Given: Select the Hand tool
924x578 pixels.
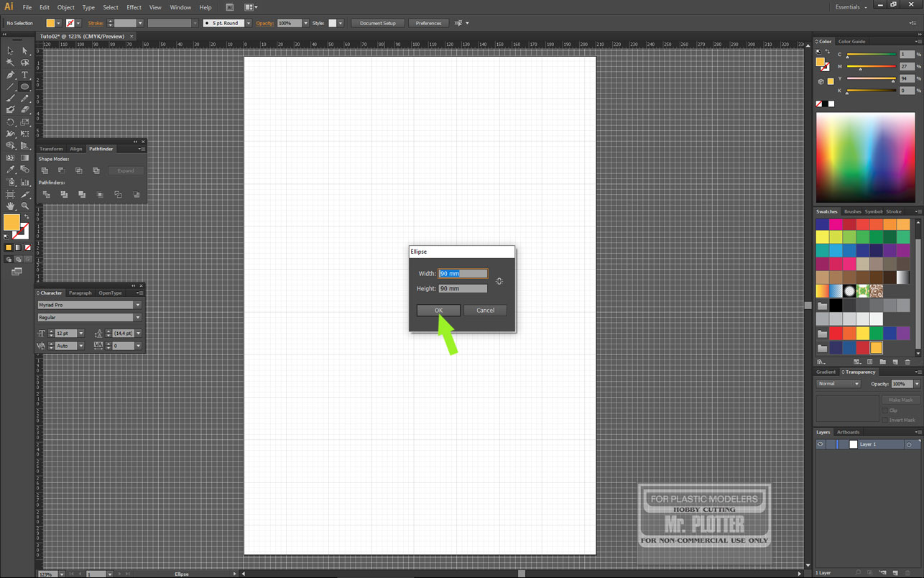Looking at the screenshot, I should 10,206.
